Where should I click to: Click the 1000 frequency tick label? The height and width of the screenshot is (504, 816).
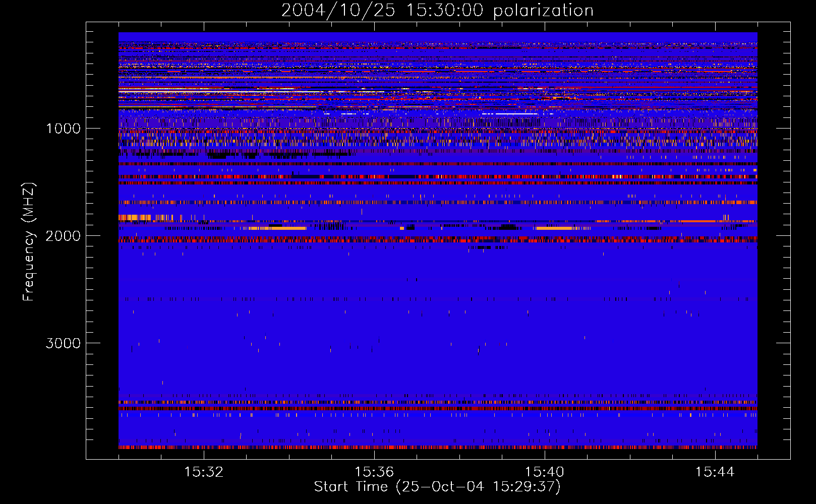pos(63,129)
